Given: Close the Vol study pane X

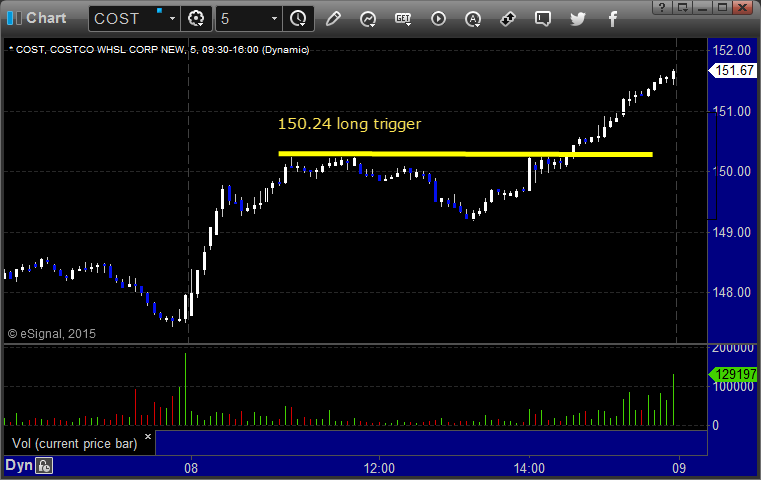Looking at the screenshot, I should click(148, 436).
